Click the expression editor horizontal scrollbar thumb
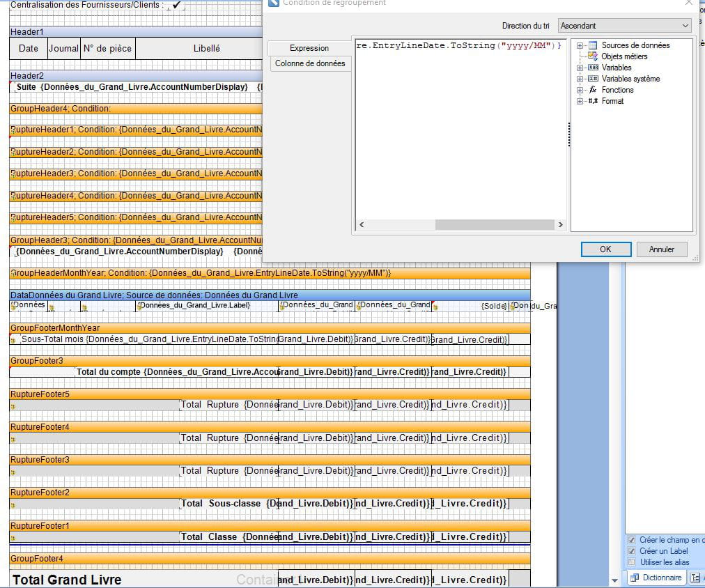705x588 pixels. click(495, 224)
